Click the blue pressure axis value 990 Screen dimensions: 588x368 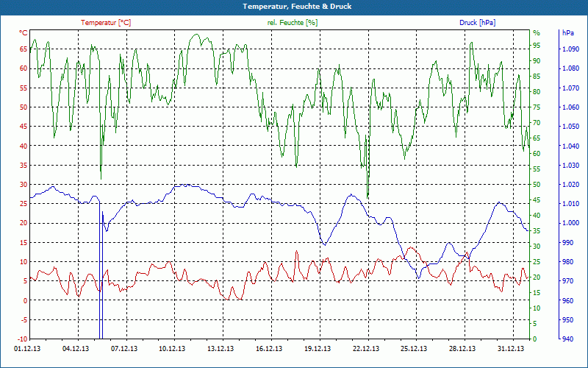[x=568, y=242]
